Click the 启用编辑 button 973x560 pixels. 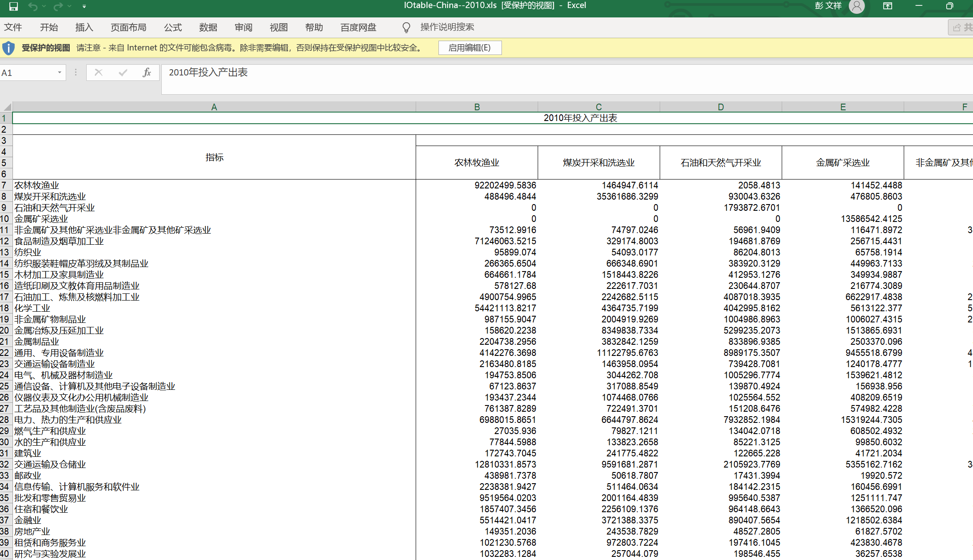point(469,48)
